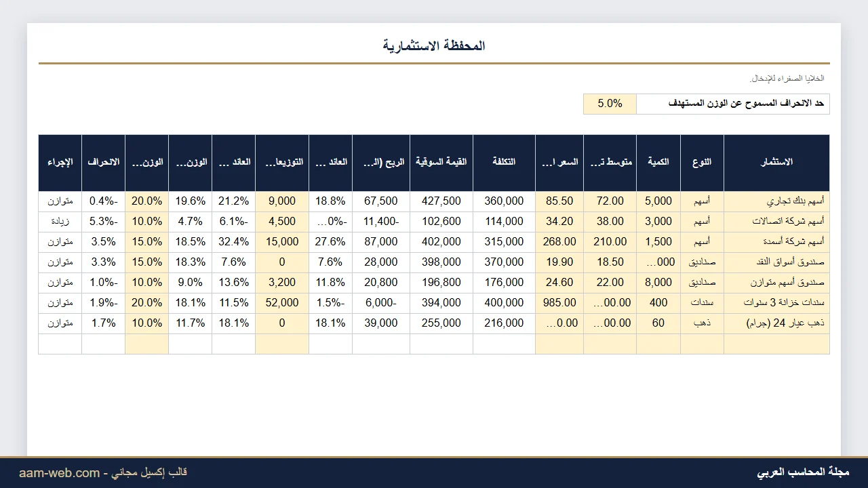Select the profit cell 67,500
This screenshot has height=488, width=868.
[x=381, y=201]
